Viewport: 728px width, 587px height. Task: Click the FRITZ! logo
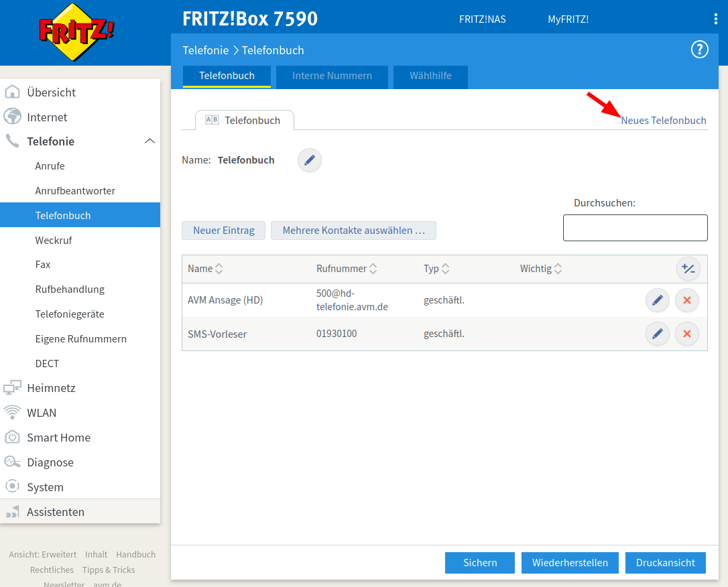(76, 31)
